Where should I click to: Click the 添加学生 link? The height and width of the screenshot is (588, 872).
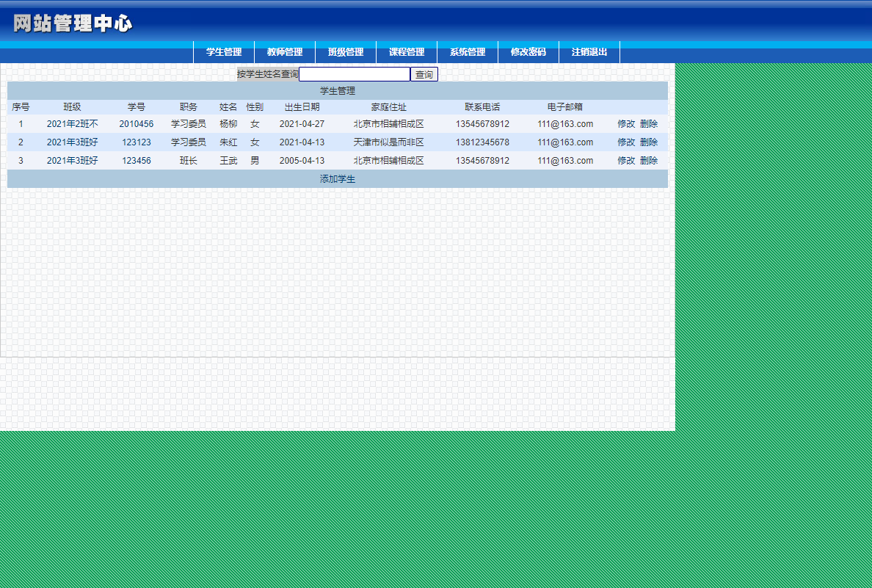point(338,178)
